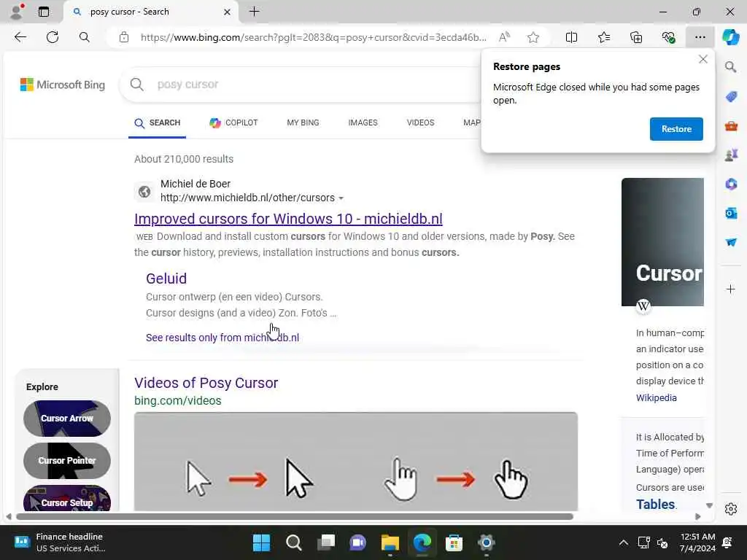
Task: Open Task View from taskbar
Action: [x=326, y=542]
